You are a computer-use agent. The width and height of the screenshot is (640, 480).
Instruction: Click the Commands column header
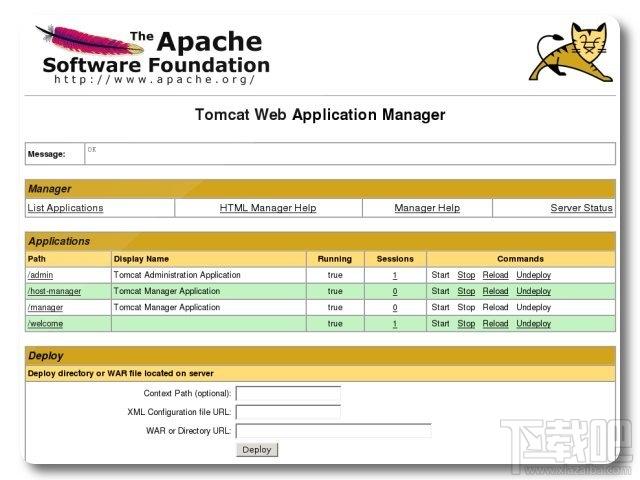(x=520, y=259)
